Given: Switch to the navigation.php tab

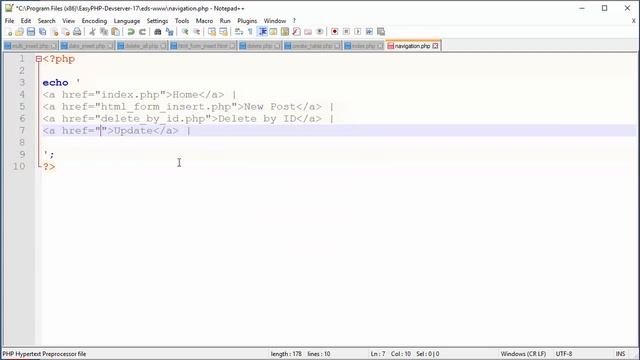Looking at the screenshot, I should (x=412, y=46).
